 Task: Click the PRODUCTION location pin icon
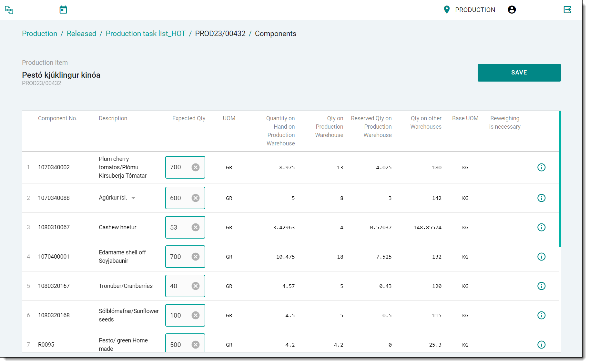pyautogui.click(x=447, y=10)
